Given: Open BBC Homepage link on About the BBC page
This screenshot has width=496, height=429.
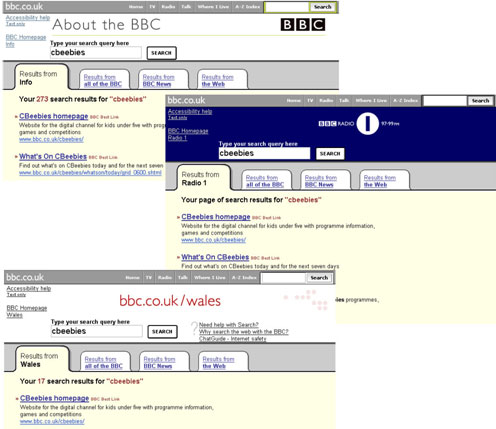Looking at the screenshot, I should click(x=26, y=37).
